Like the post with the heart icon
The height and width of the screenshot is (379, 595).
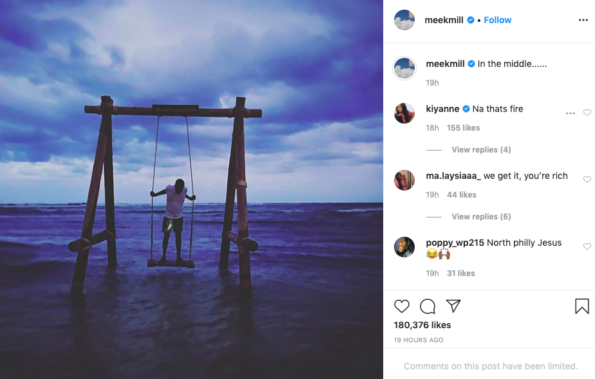401,306
